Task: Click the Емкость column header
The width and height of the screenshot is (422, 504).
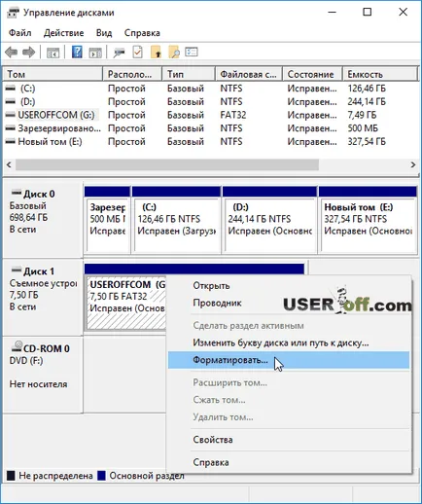Action: tap(380, 74)
